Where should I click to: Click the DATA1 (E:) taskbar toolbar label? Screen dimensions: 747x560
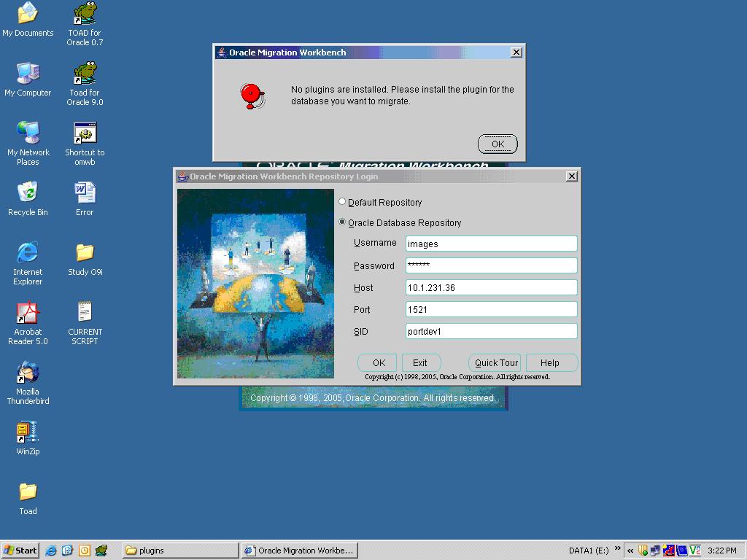tap(589, 551)
